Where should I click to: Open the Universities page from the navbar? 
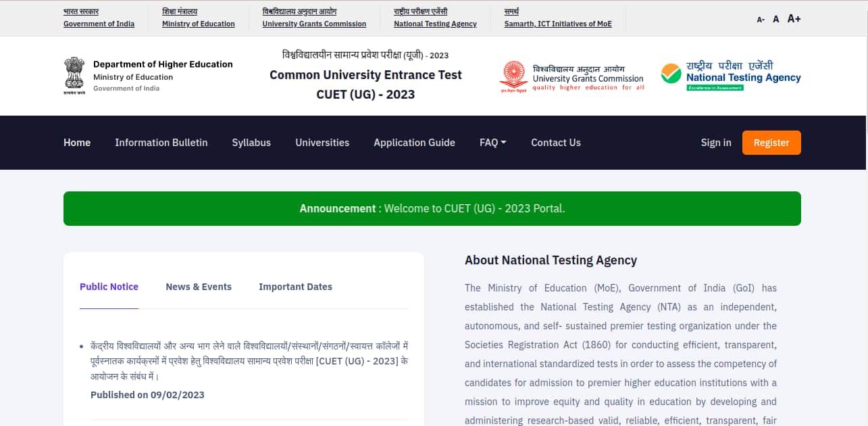[x=322, y=143]
